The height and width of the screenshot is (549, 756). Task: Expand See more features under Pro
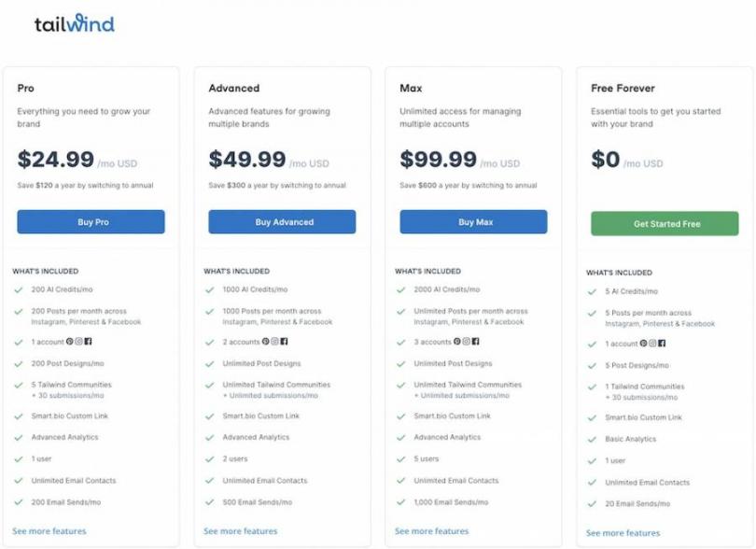(49, 531)
